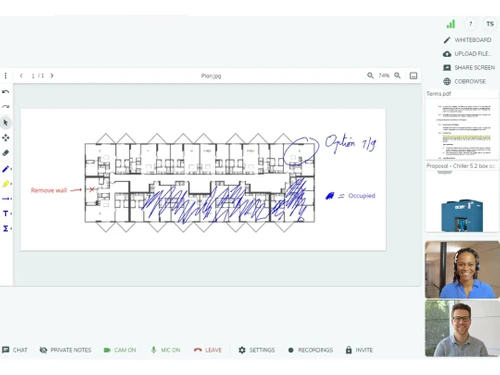Open arrow tool options arrow
The width and height of the screenshot is (500, 375).
pyautogui.click(x=11, y=199)
